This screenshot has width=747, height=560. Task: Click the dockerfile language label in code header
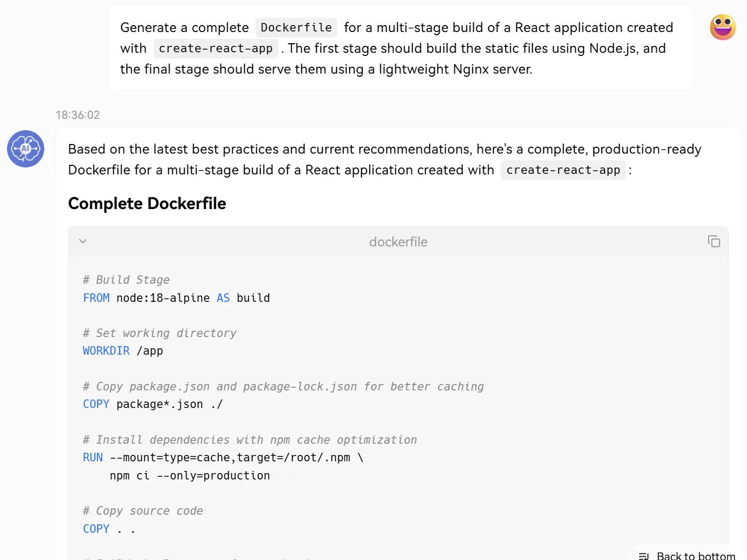[x=398, y=242]
